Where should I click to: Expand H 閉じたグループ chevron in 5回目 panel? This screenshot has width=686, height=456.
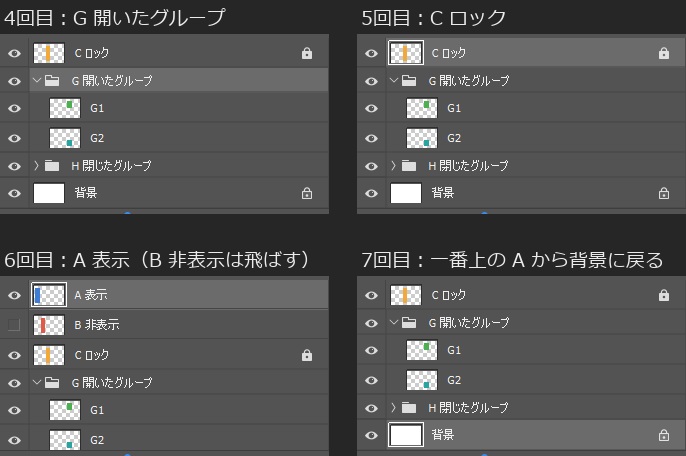tap(394, 165)
